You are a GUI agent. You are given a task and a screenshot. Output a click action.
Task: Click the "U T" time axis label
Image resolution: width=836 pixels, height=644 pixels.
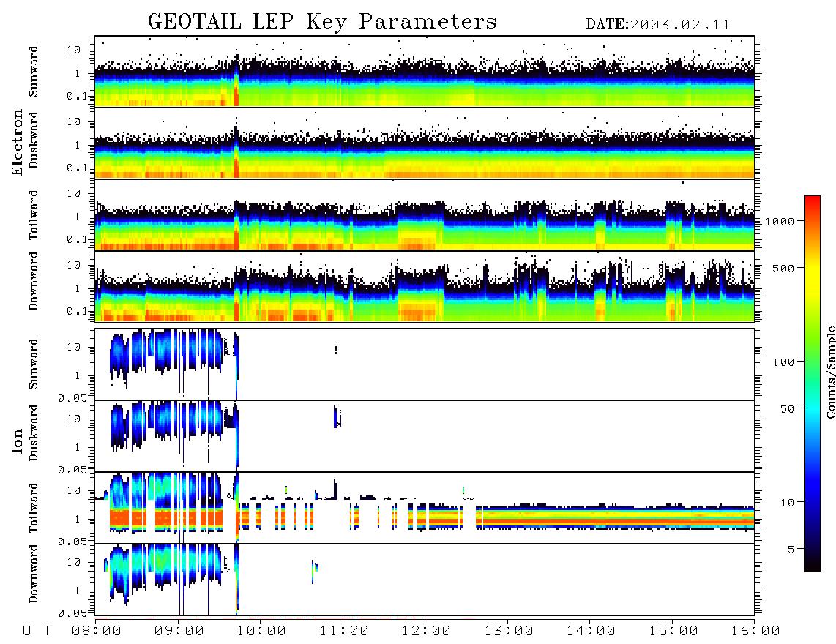pos(37,631)
